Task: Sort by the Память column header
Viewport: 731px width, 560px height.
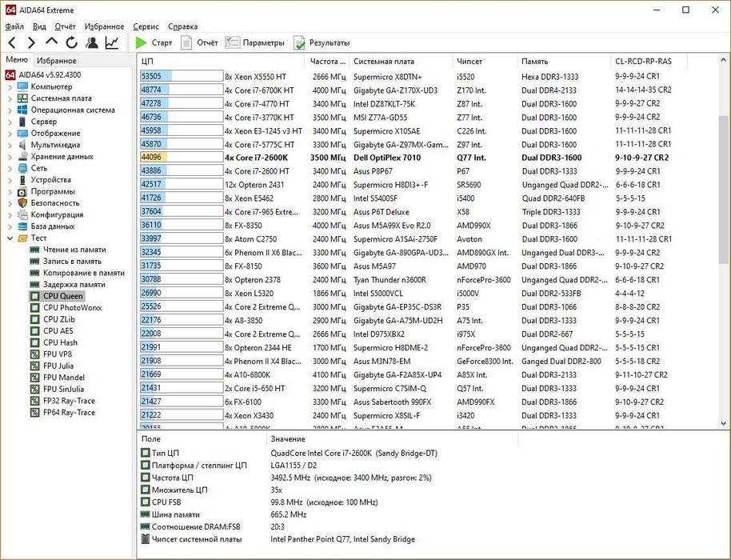Action: [x=564, y=61]
